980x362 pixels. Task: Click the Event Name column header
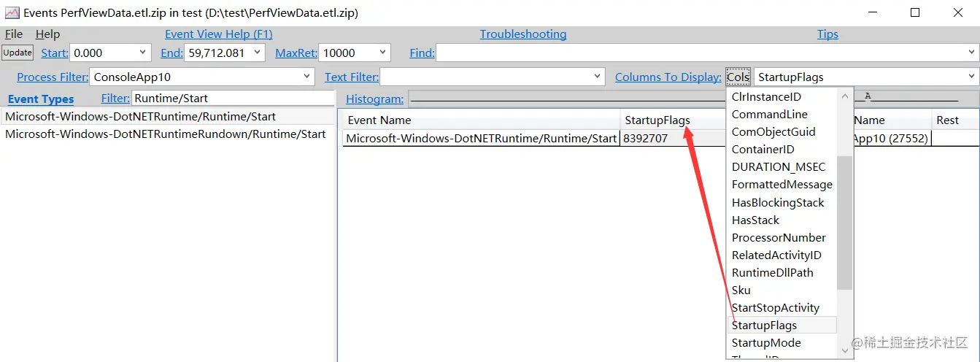pos(482,120)
